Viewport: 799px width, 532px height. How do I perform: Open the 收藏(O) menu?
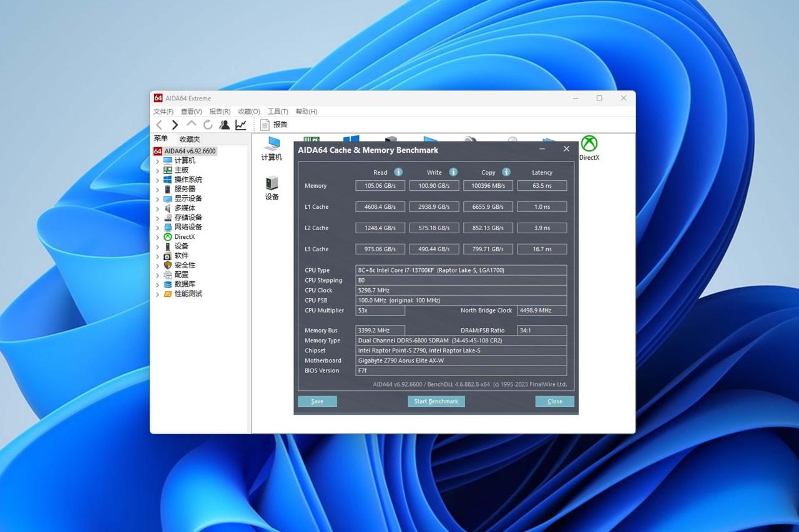(x=249, y=112)
